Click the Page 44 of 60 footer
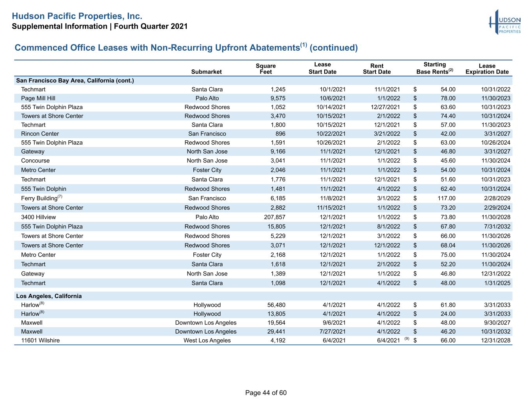The height and width of the screenshot is (399, 532). [x=266, y=393]
